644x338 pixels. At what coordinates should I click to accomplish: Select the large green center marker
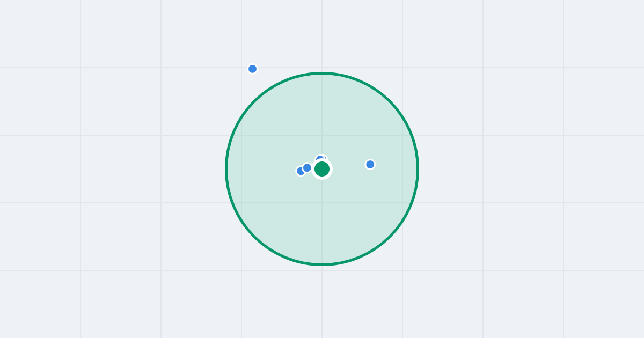(322, 169)
